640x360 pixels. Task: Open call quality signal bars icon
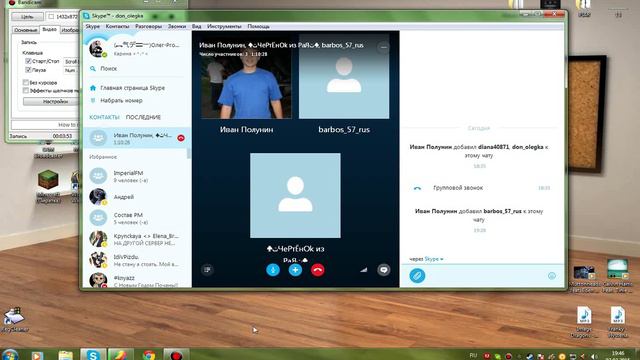[x=364, y=270]
